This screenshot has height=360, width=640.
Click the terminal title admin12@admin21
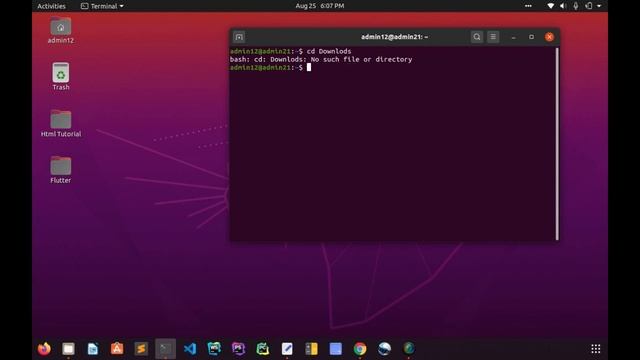tap(394, 37)
